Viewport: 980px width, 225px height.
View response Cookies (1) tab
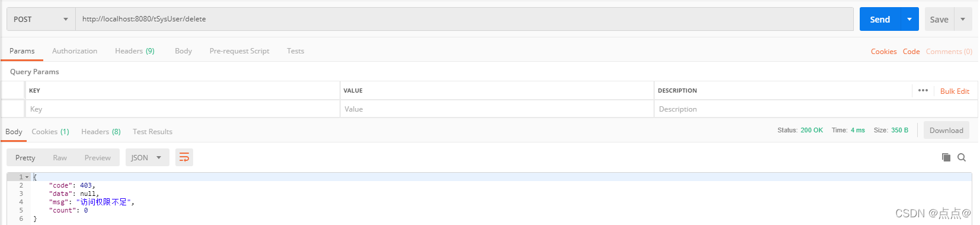(x=50, y=132)
